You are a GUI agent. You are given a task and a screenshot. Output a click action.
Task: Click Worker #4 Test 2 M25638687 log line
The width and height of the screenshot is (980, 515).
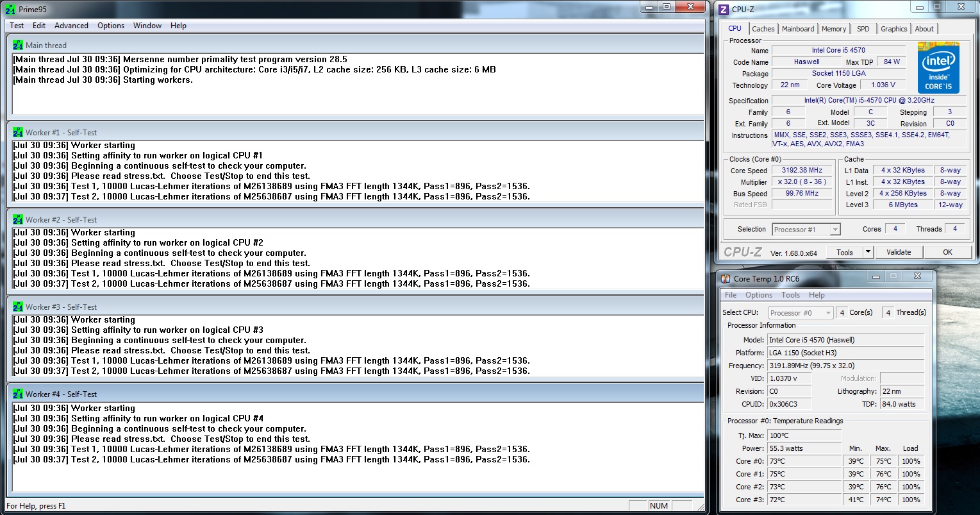[x=271, y=459]
